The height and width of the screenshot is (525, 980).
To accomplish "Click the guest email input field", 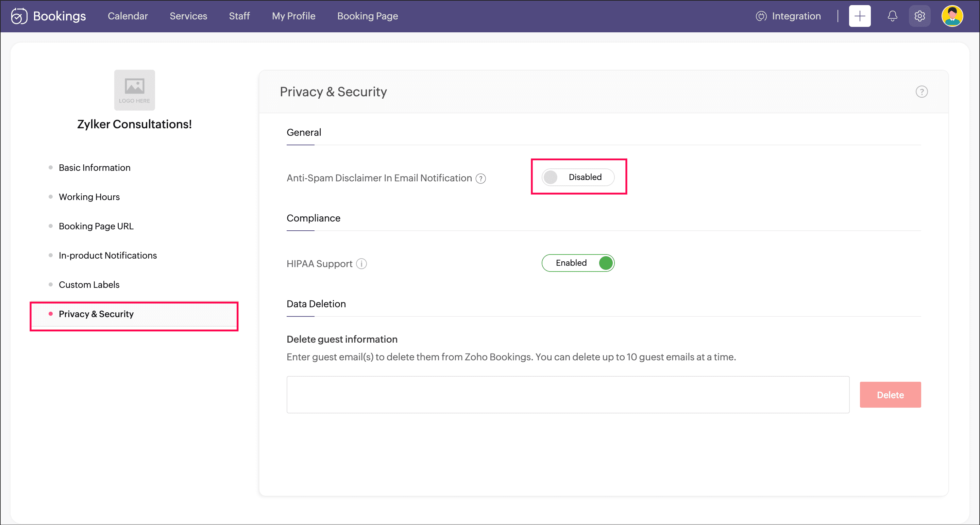I will coord(568,395).
